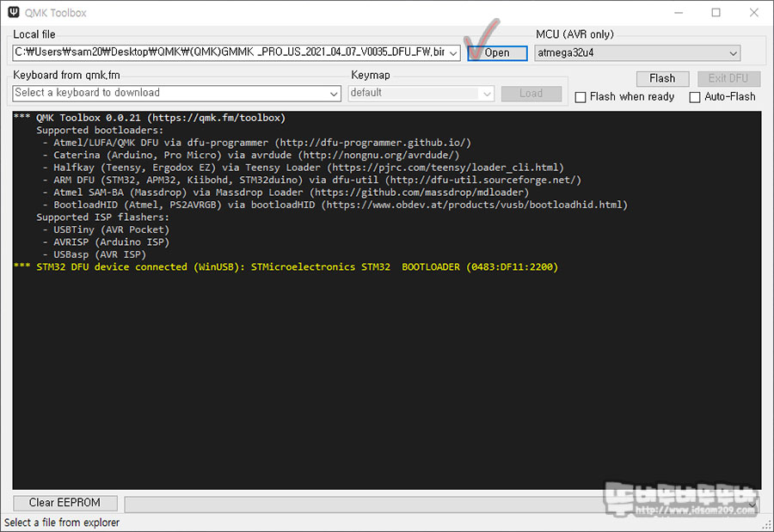774x532 pixels.
Task: Click the QMK Toolbox 0.0.21 version line
Action: [x=150, y=118]
